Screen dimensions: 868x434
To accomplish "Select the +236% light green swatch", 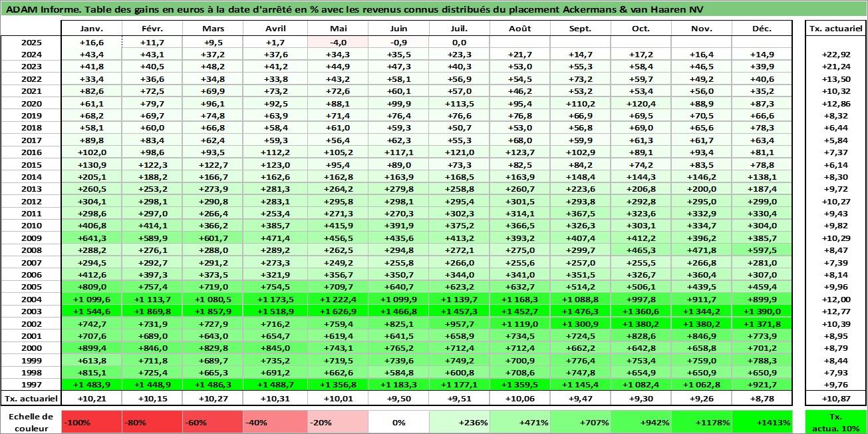I will [459, 422].
